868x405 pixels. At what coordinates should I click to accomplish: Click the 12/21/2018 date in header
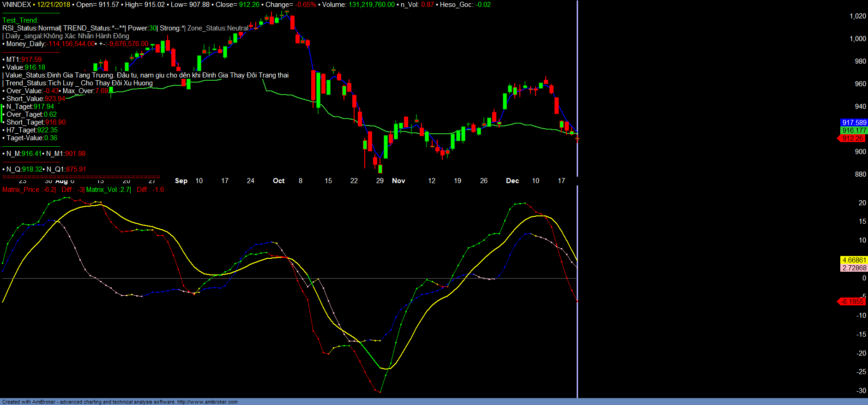coord(54,5)
